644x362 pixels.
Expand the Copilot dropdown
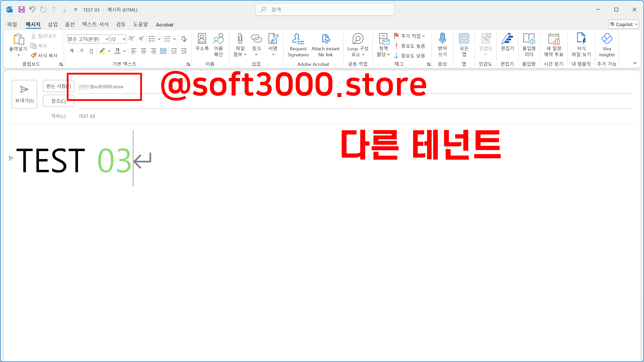[x=636, y=24]
